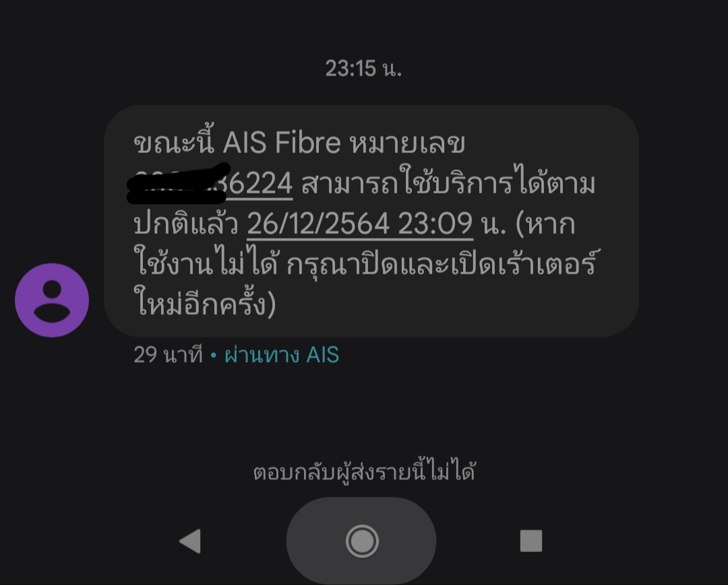Tap the '(หาก' text after the date

[545, 224]
